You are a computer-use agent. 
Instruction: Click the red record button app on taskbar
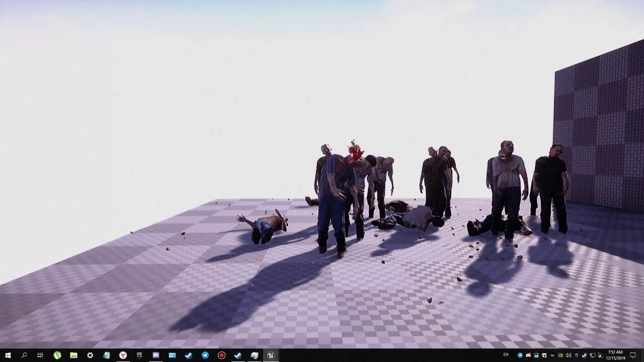(221, 355)
